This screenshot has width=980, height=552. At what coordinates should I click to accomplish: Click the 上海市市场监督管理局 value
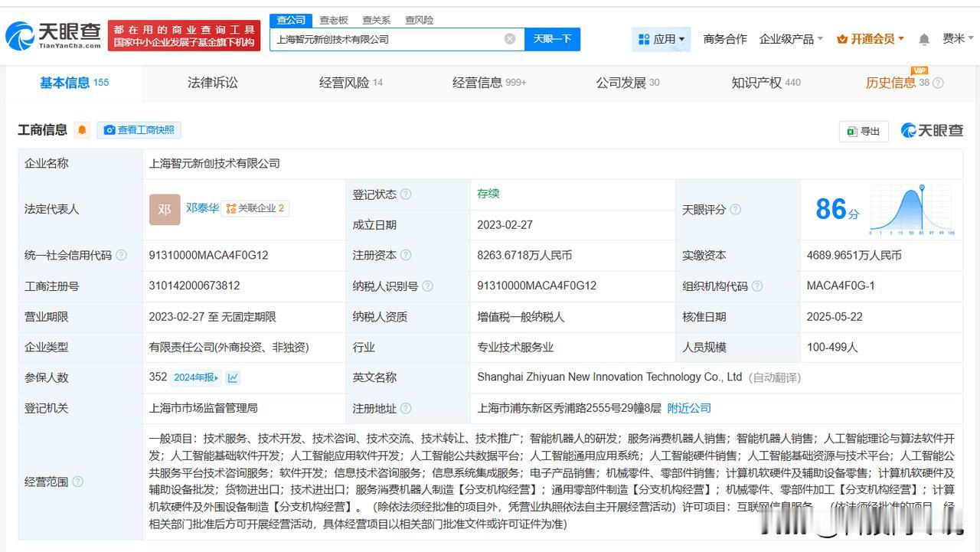pyautogui.click(x=204, y=409)
